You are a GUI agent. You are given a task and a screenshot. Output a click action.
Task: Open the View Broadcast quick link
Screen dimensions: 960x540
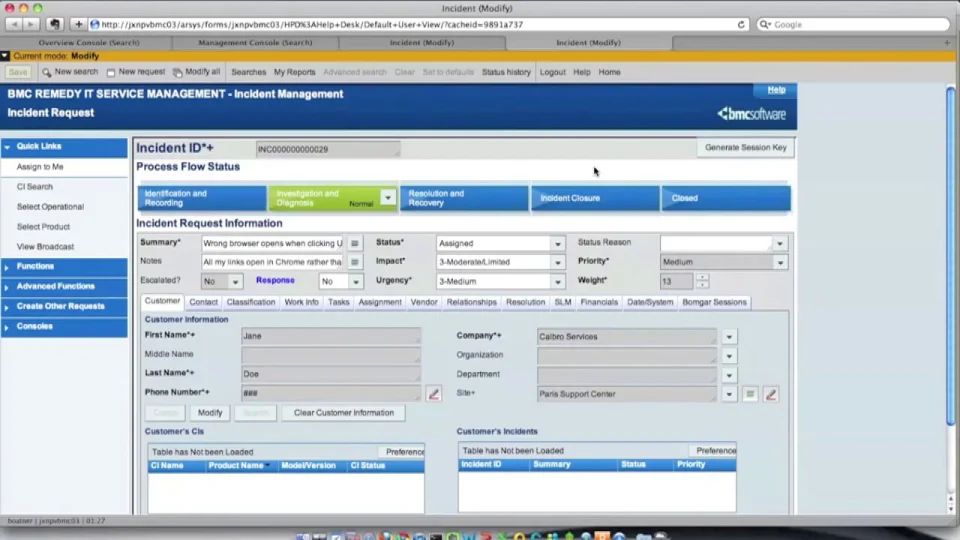pyautogui.click(x=45, y=247)
